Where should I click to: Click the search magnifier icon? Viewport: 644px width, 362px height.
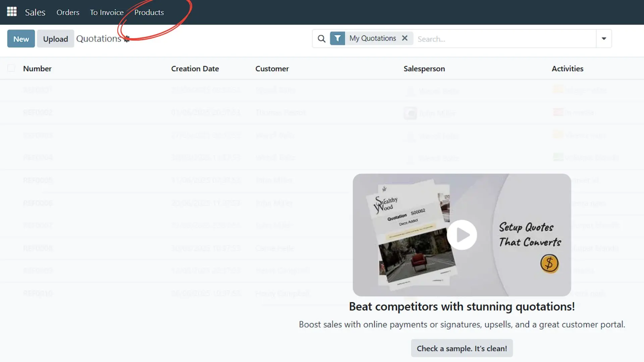321,39
